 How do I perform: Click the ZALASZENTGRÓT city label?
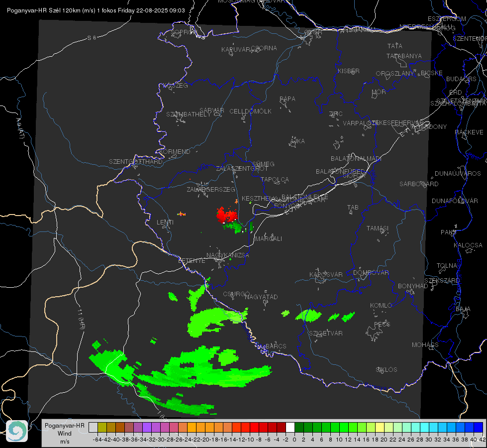click(242, 169)
